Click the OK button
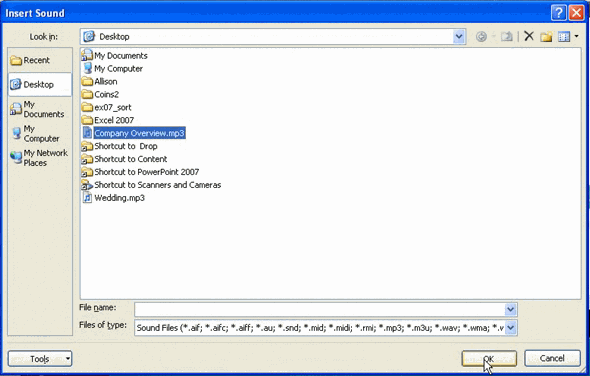Viewport: 590px width, 376px height. [489, 358]
